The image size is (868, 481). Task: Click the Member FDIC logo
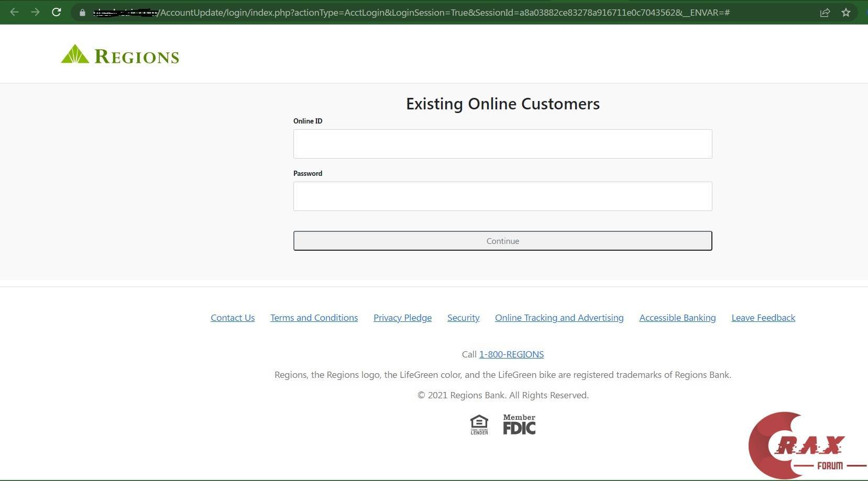coord(519,424)
